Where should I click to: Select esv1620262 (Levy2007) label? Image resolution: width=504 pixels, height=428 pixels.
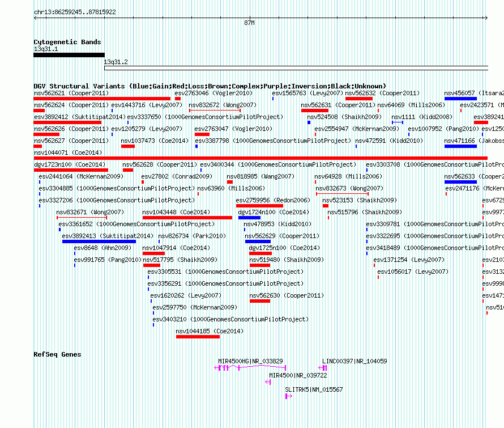pos(186,296)
